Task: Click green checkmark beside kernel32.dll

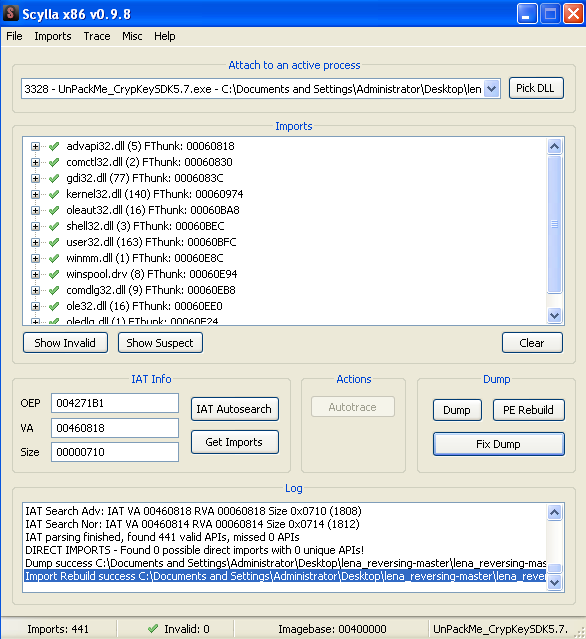Action: pyautogui.click(x=54, y=194)
